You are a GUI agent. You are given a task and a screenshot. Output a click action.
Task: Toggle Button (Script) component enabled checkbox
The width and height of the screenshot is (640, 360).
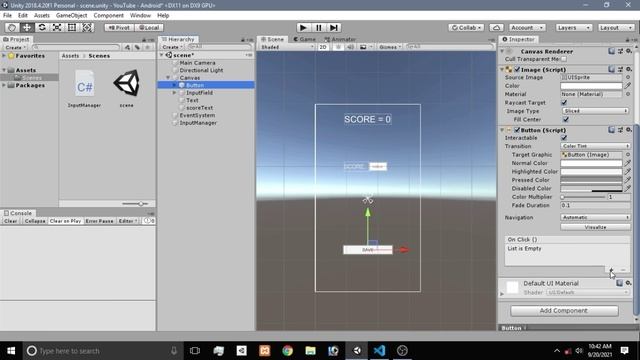click(x=517, y=130)
